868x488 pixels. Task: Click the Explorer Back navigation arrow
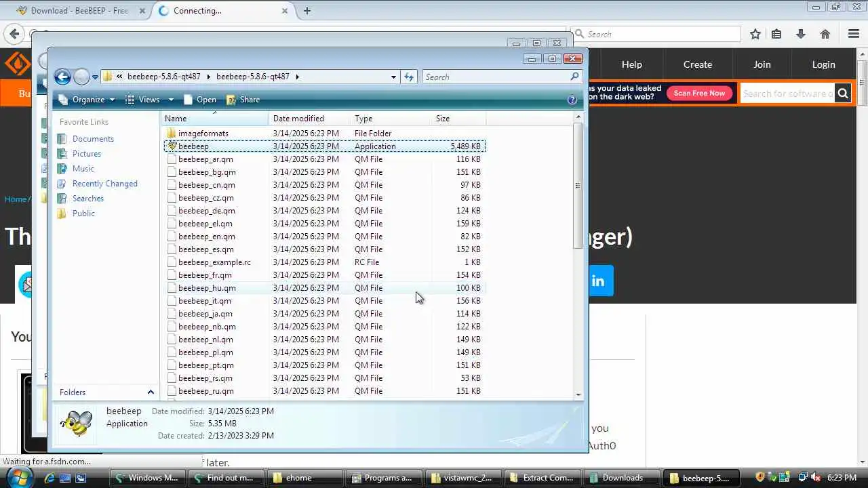point(62,77)
